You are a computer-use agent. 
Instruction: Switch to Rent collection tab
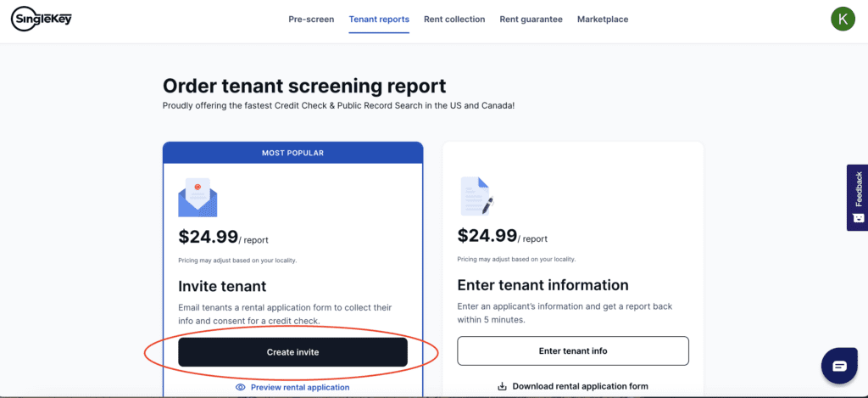(454, 20)
